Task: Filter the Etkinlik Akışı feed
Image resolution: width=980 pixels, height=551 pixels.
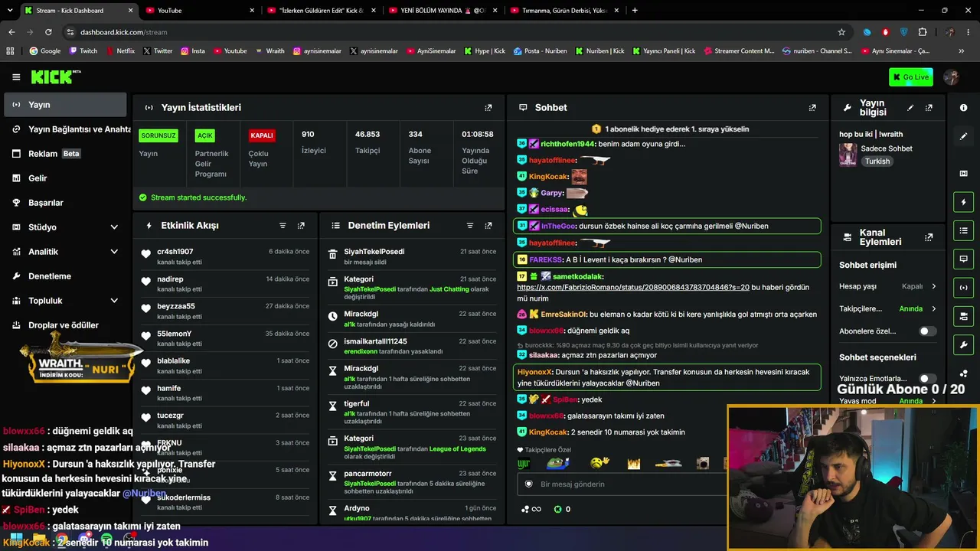Action: 283,226
